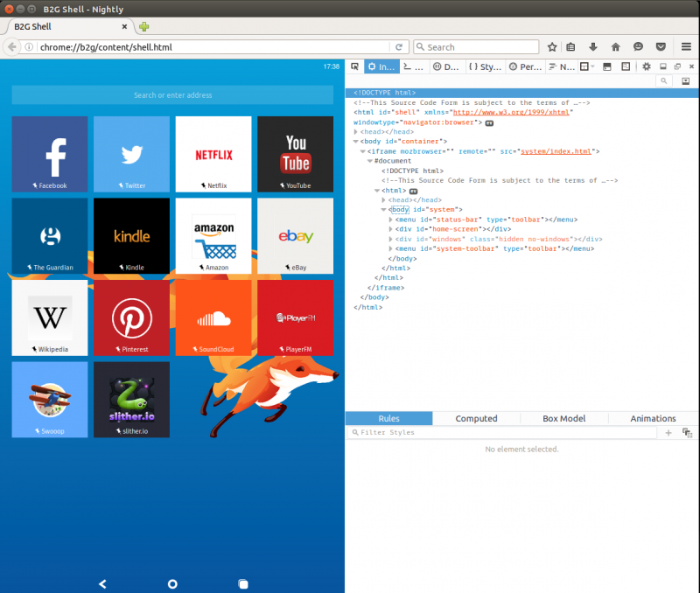Screen dimensions: 700x593
Task: Switch to the Computed tab
Action: (476, 419)
